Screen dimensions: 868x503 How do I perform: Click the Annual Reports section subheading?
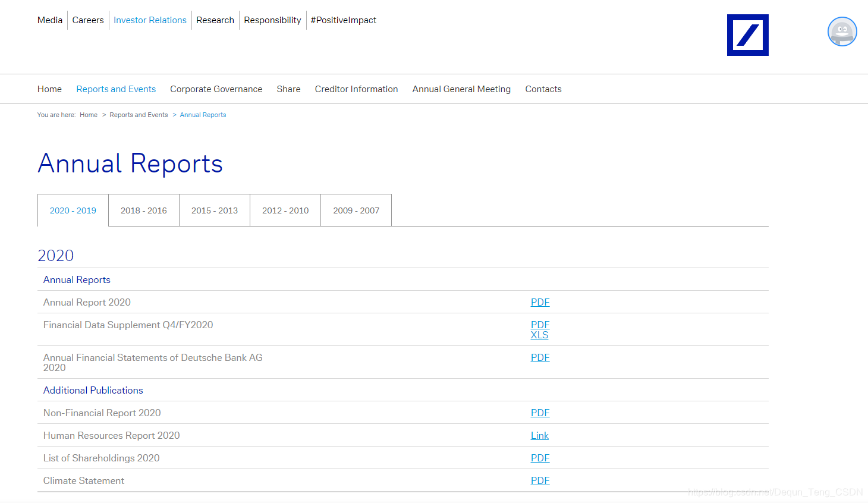pos(77,279)
